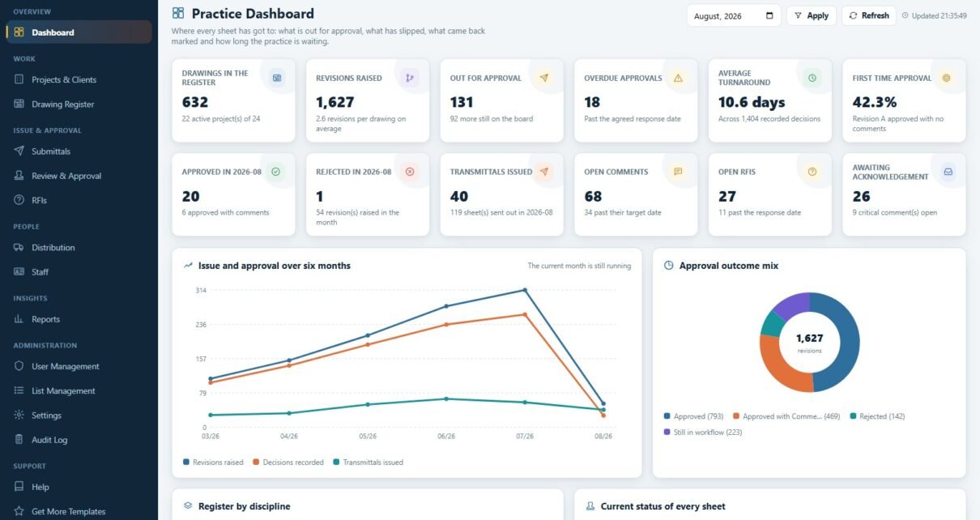The width and height of the screenshot is (980, 520).
Task: Click the Distribution truck icon
Action: pos(19,247)
